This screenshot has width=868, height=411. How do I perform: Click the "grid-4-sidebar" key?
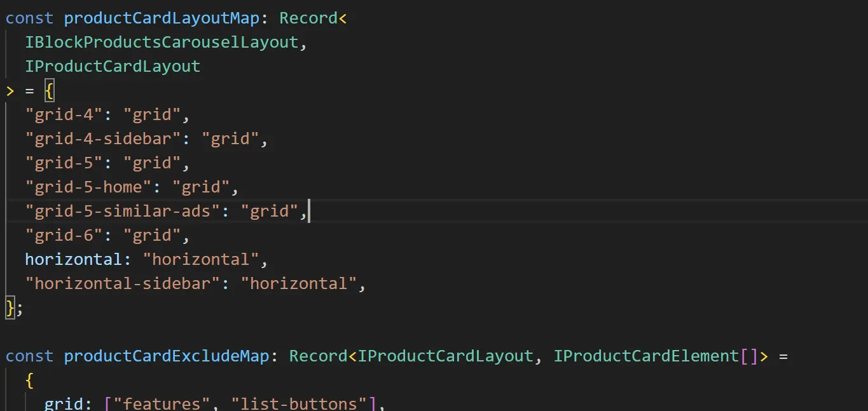coord(107,138)
